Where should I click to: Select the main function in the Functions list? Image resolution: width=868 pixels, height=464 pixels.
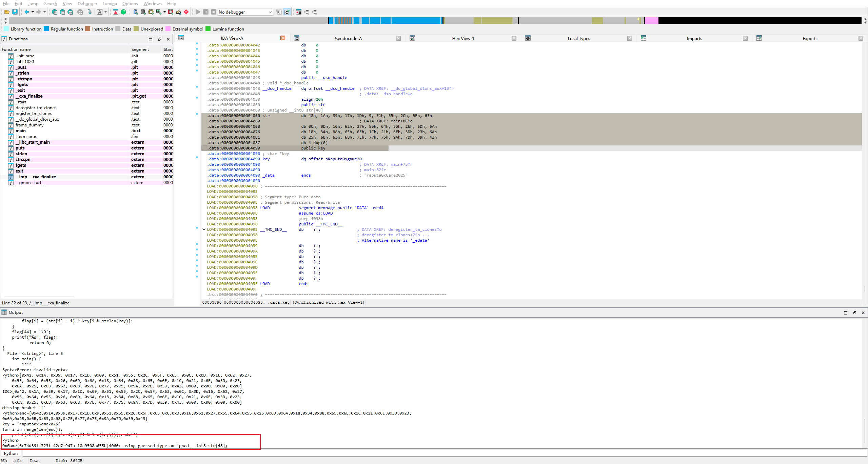coord(21,130)
